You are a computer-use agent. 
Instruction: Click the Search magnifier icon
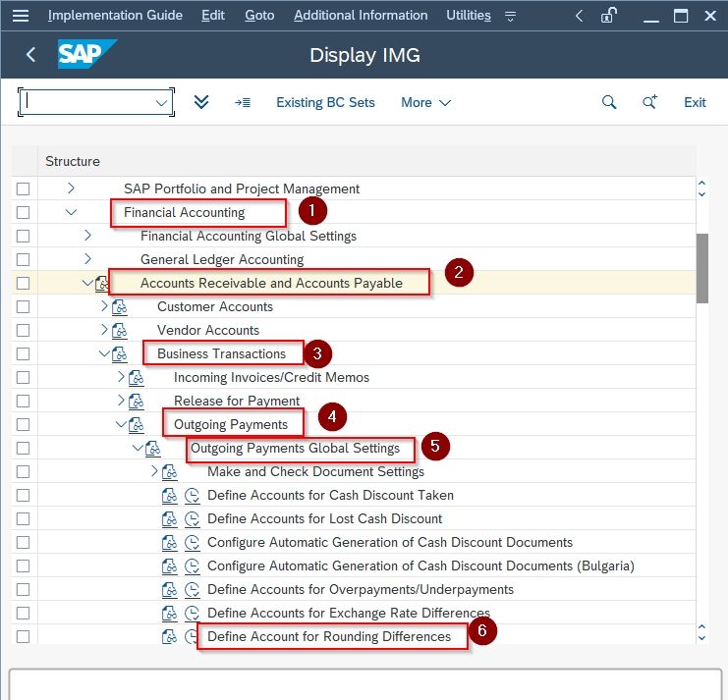pyautogui.click(x=609, y=102)
